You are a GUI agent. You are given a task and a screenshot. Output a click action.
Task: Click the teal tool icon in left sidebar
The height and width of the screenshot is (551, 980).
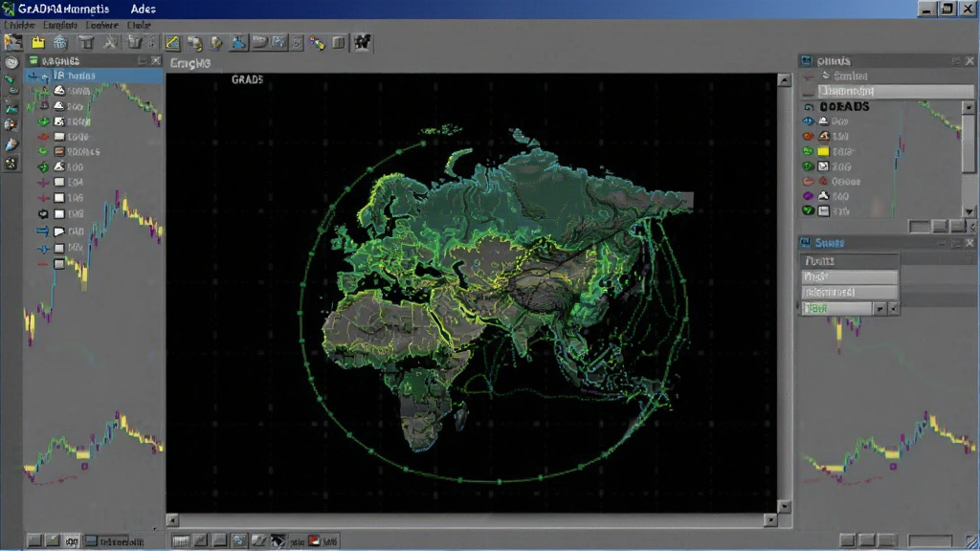point(11,107)
